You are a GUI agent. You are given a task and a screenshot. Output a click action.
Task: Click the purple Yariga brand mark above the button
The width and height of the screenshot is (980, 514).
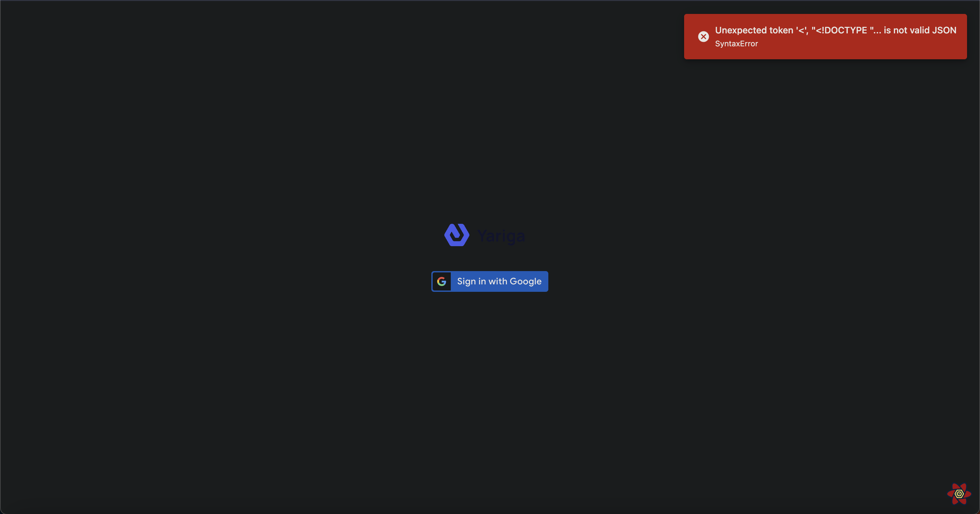pyautogui.click(x=457, y=235)
